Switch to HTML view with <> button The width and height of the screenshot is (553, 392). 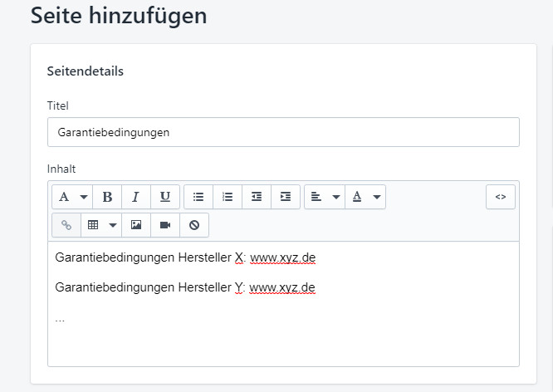500,197
